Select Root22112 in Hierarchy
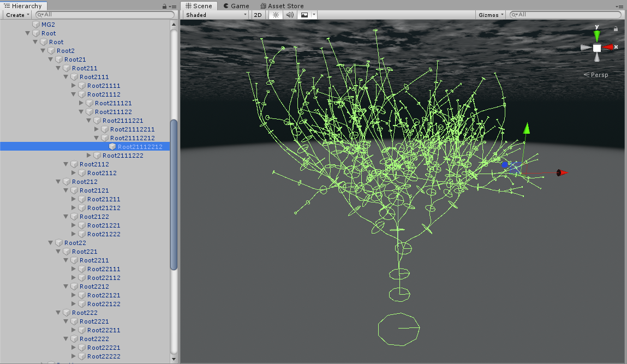627x364 pixels. 104,278
